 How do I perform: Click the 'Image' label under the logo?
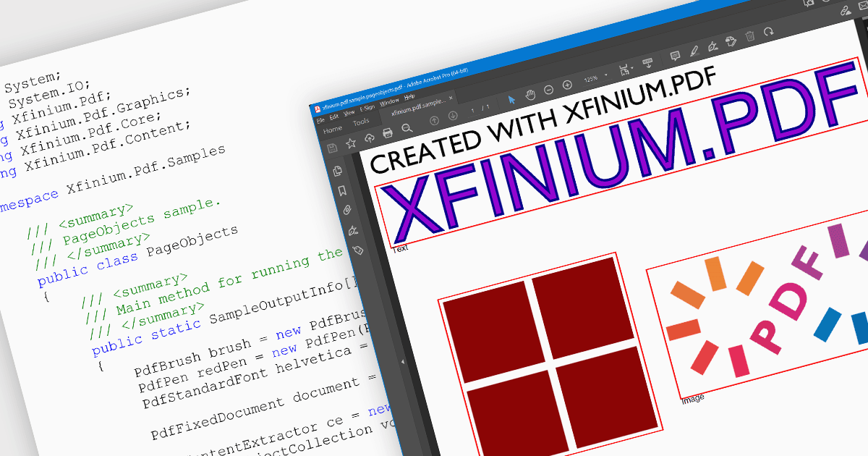click(x=692, y=398)
